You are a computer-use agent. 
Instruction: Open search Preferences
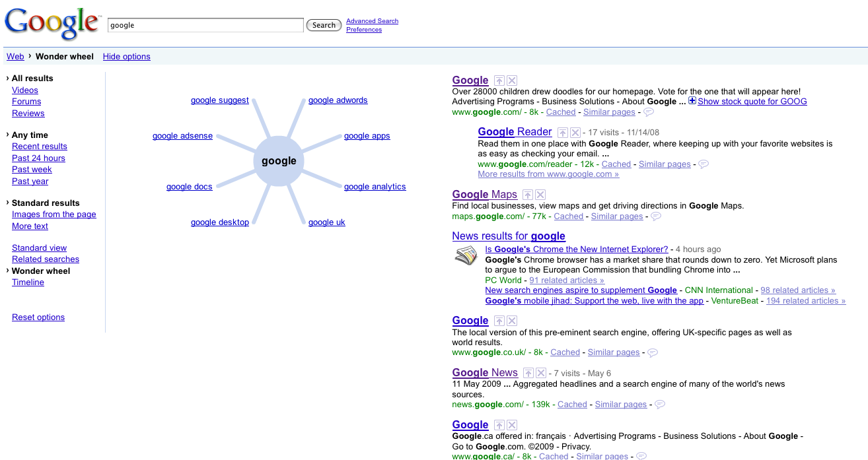(x=364, y=30)
